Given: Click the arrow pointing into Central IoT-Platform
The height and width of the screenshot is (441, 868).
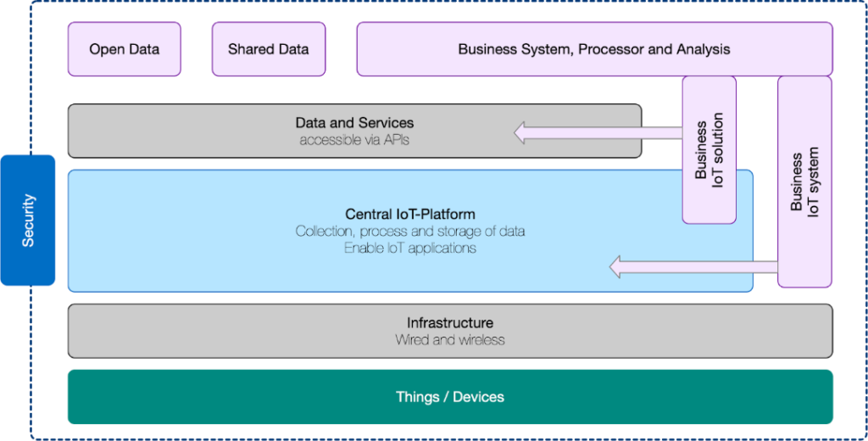Looking at the screenshot, I should (693, 267).
